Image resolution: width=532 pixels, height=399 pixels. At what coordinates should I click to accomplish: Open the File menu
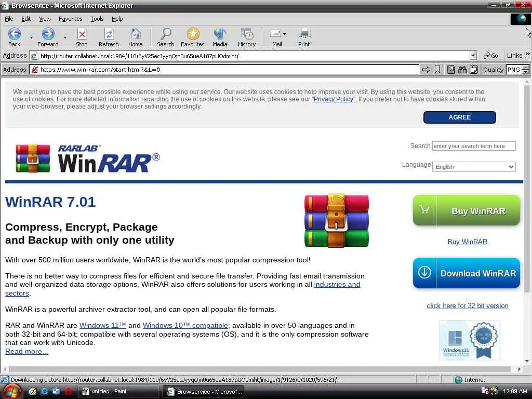[9, 19]
